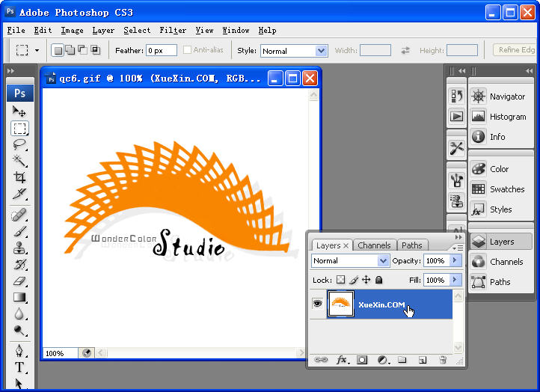Click the Intersect with selection icon
The width and height of the screenshot is (540, 392).
click(x=96, y=50)
